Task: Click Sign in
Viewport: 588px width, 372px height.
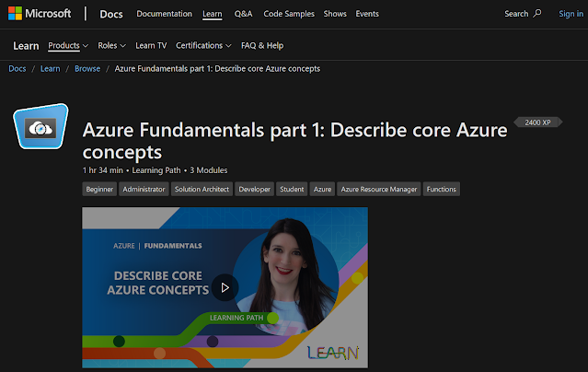Action: (571, 14)
